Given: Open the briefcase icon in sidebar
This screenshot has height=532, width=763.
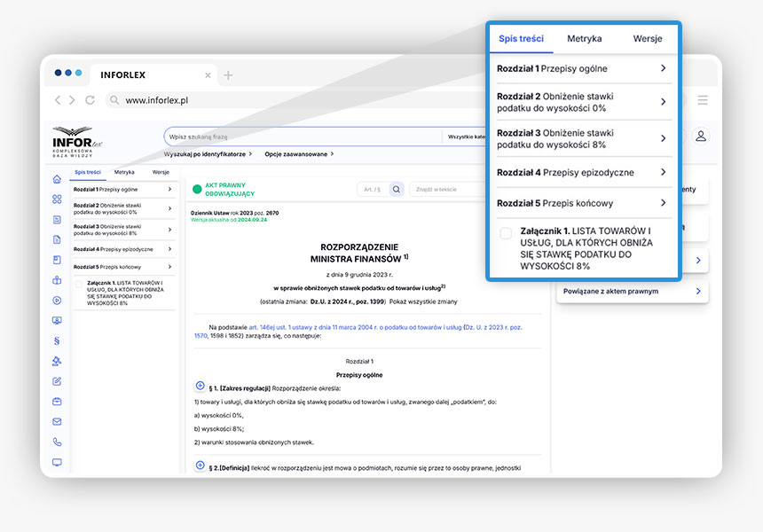Looking at the screenshot, I should [58, 402].
